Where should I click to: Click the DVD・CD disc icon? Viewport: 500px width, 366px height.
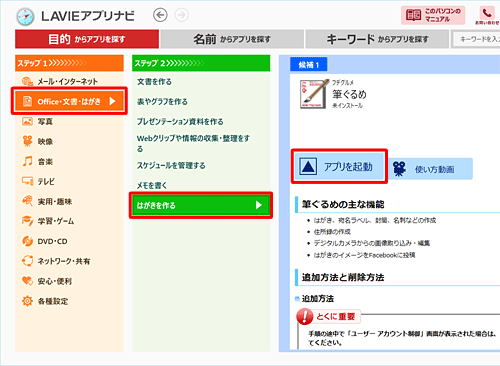[27, 241]
